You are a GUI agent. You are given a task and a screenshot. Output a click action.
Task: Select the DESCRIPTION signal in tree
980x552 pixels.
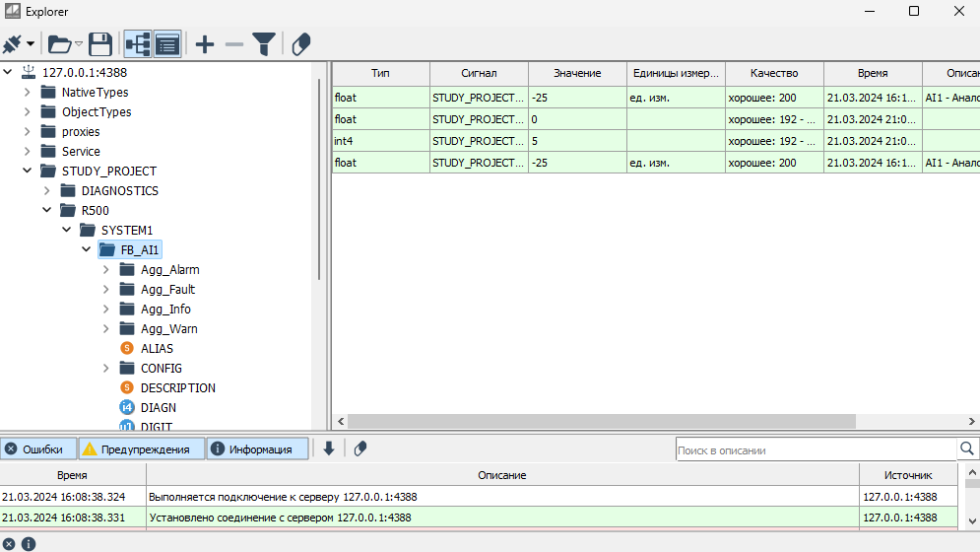(177, 388)
